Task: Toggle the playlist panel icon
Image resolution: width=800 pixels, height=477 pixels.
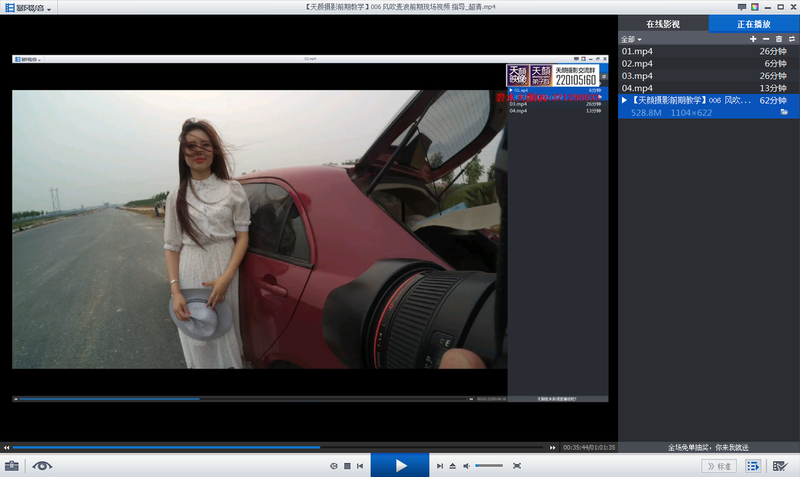Action: pos(753,466)
